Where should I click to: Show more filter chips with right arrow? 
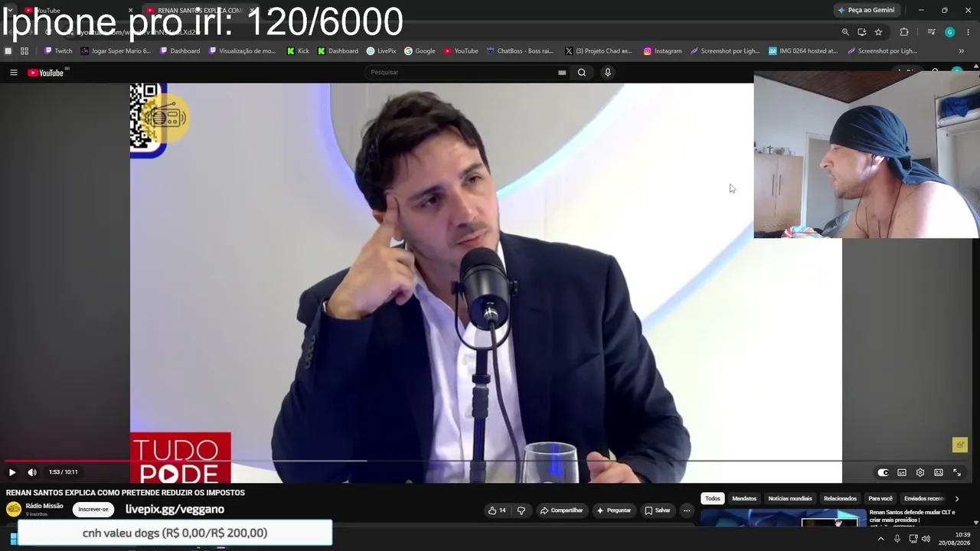click(956, 499)
